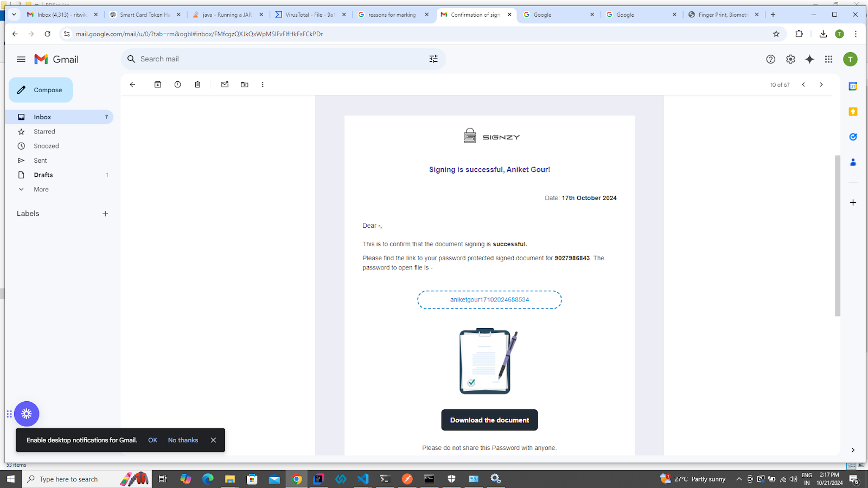This screenshot has width=868, height=488.
Task: Open Gmail settings gear
Action: pyautogui.click(x=790, y=59)
